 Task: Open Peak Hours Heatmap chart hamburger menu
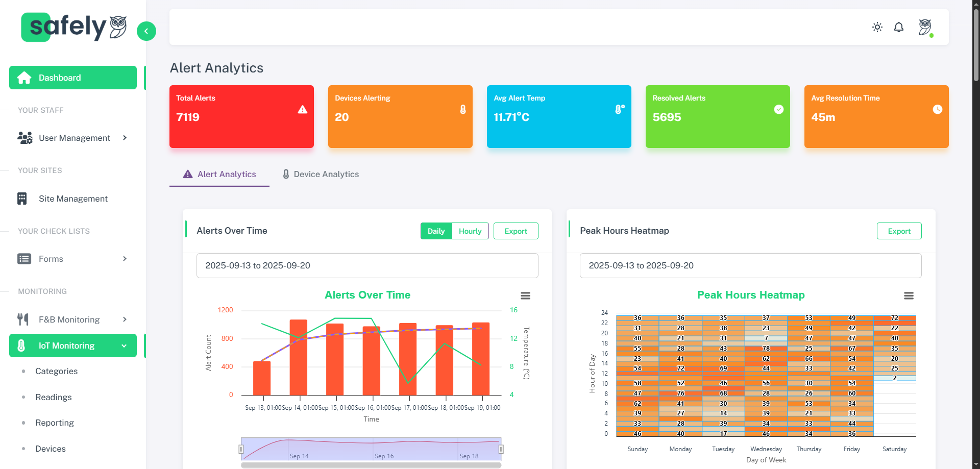[x=909, y=296]
